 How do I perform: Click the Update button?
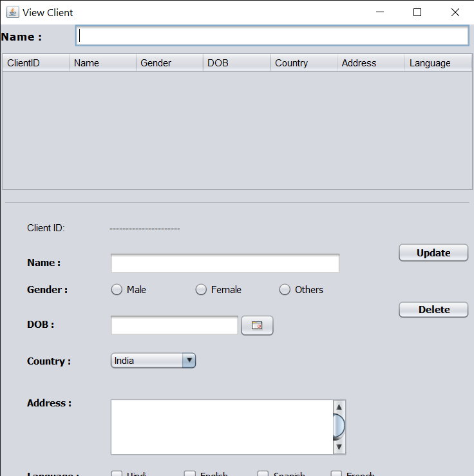(x=433, y=252)
